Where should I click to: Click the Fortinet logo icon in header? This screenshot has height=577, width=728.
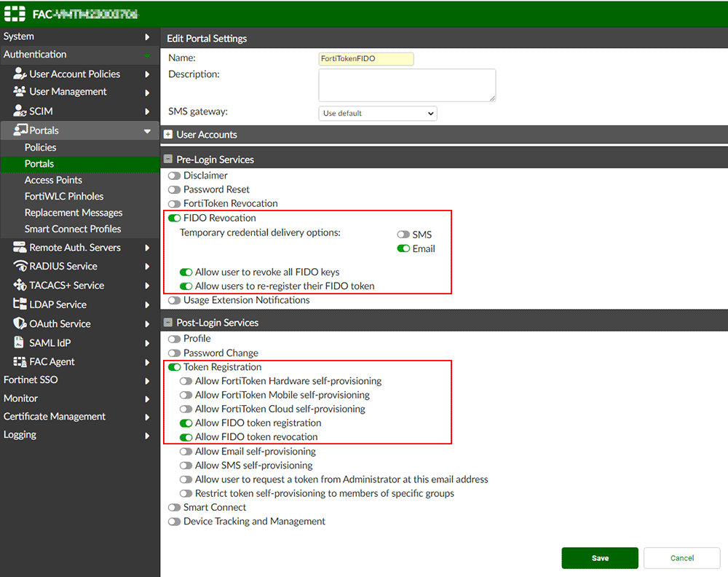(15, 14)
